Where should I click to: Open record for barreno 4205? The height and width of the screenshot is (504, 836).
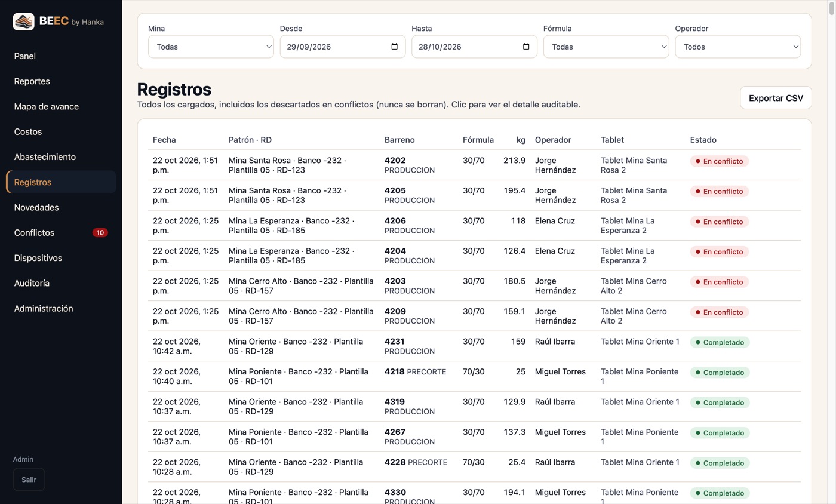click(x=475, y=195)
